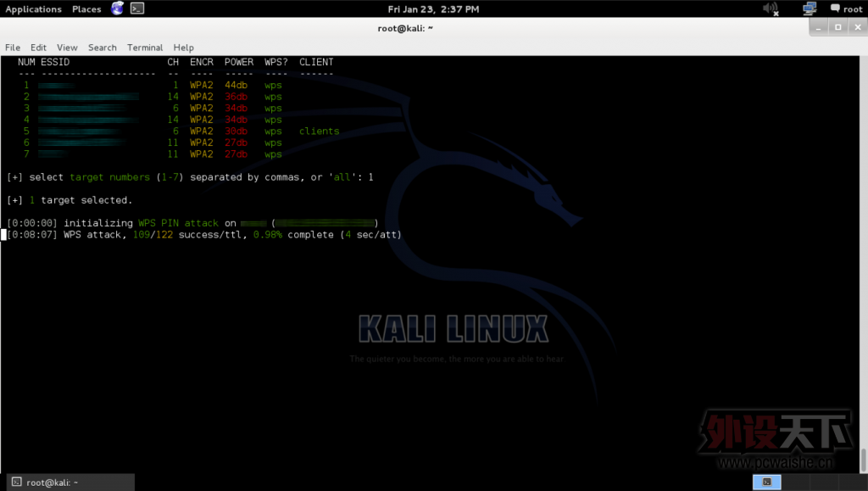Click the date and time clock
The width and height of the screenshot is (868, 491).
pyautogui.click(x=433, y=9)
